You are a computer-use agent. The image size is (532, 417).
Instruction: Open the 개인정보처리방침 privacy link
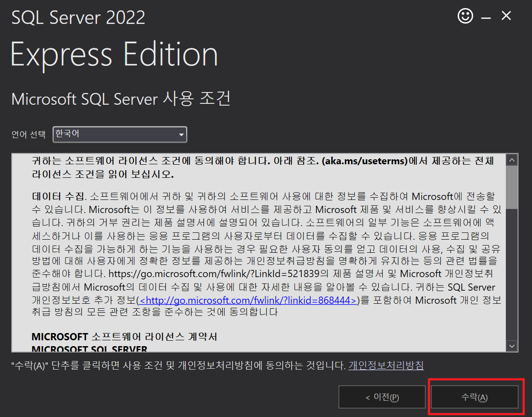pos(386,366)
